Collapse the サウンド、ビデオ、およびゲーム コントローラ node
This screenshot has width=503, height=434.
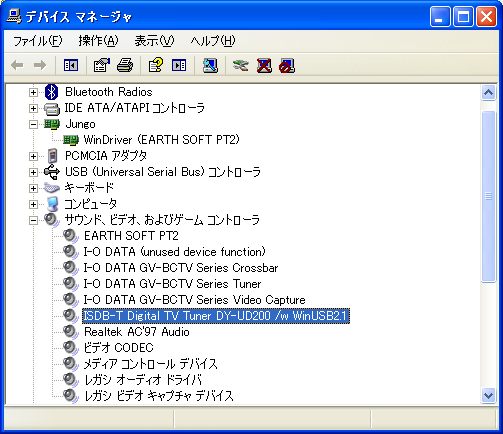pyautogui.click(x=33, y=220)
